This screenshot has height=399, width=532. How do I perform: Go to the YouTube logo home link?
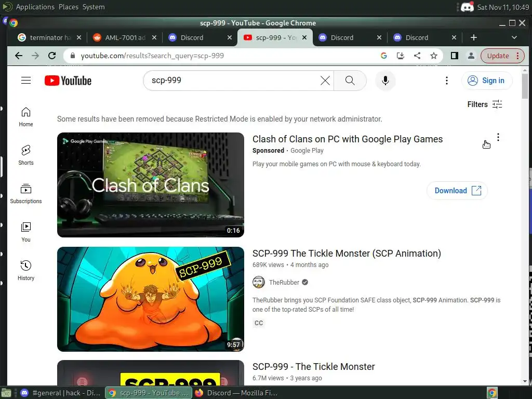click(x=68, y=81)
